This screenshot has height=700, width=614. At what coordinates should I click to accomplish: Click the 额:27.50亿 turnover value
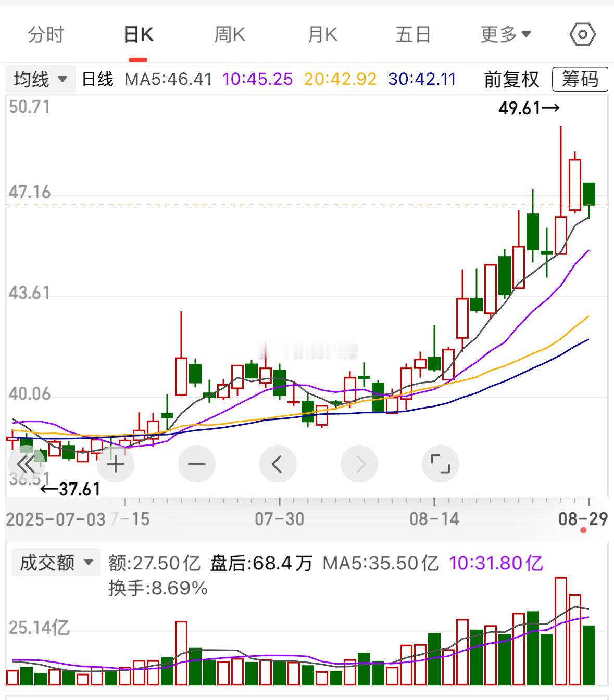[x=154, y=563]
